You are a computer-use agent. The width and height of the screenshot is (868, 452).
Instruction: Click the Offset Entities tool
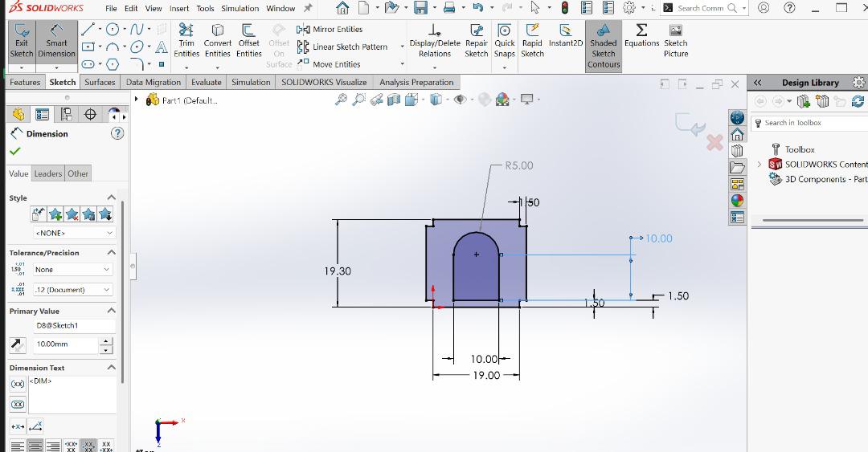pyautogui.click(x=249, y=41)
